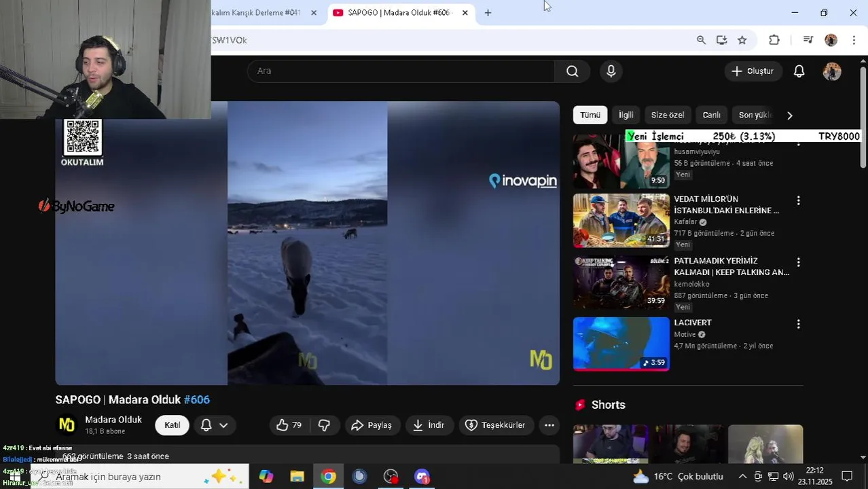Click the İndir download button

tap(429, 425)
